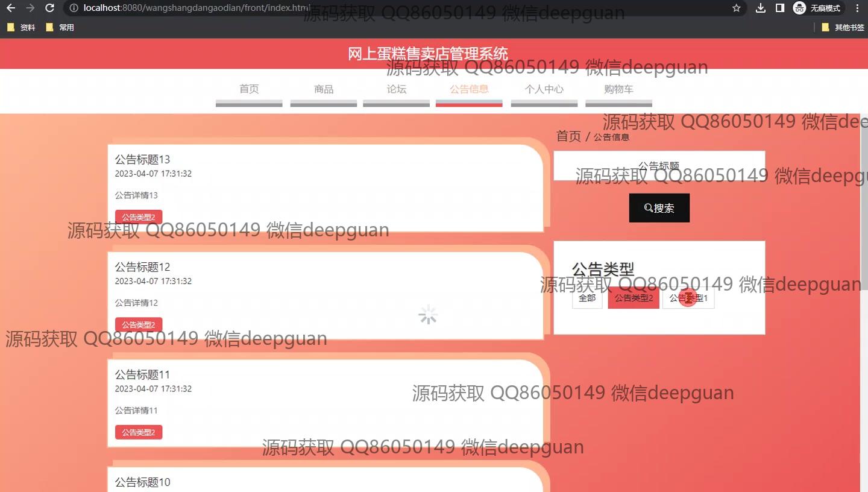Click the 公告类型2 tag on 公告标题11 card

point(139,432)
